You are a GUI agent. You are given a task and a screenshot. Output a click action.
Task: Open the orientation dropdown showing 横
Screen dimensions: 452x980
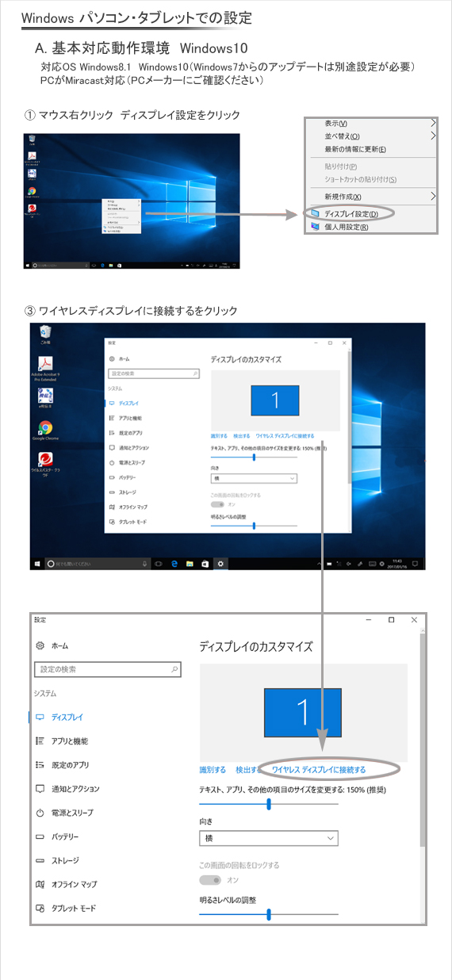point(269,838)
